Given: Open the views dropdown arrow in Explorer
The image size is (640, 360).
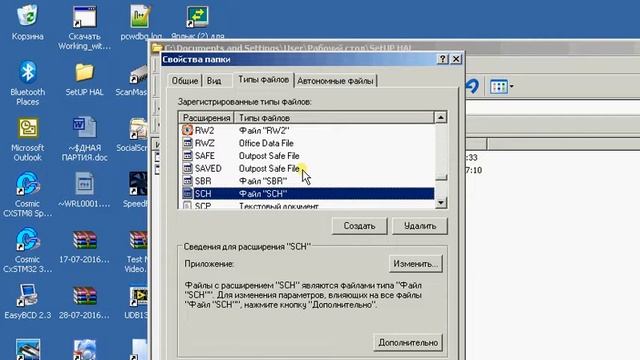Looking at the screenshot, I should (511, 87).
